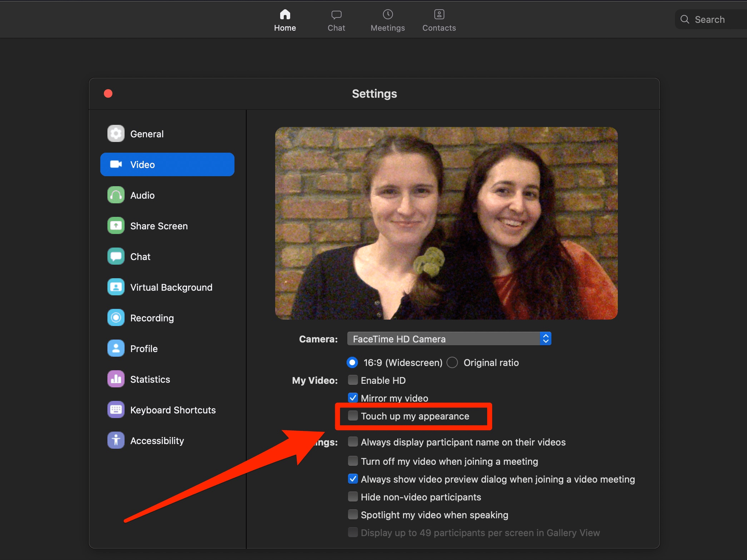Viewport: 747px width, 560px height.
Task: Click the Accessibility icon
Action: pos(116,441)
